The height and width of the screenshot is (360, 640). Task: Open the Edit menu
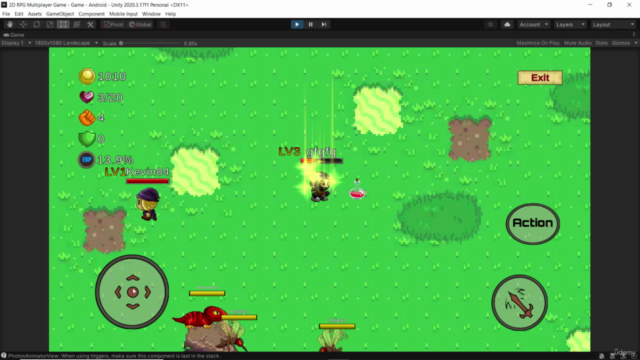(x=19, y=14)
